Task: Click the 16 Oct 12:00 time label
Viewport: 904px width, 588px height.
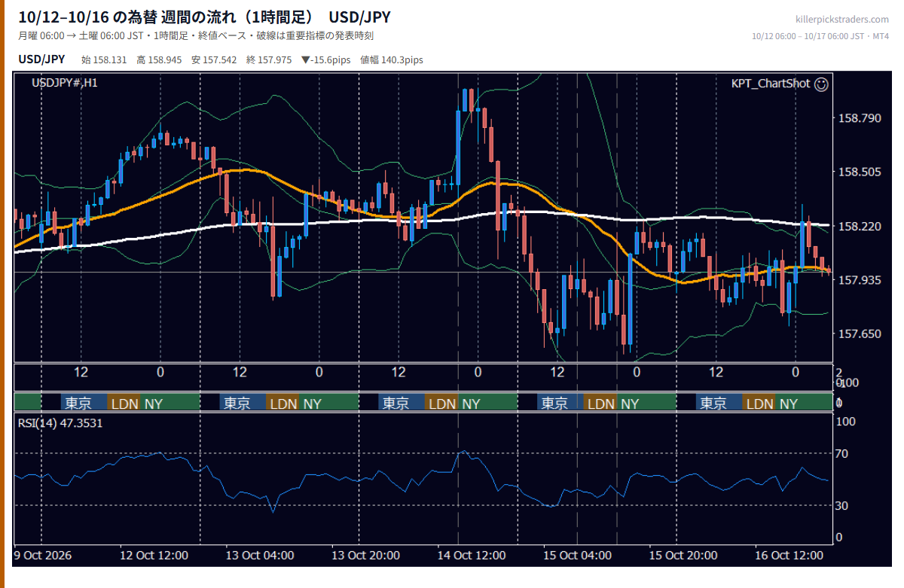Action: 789,555
